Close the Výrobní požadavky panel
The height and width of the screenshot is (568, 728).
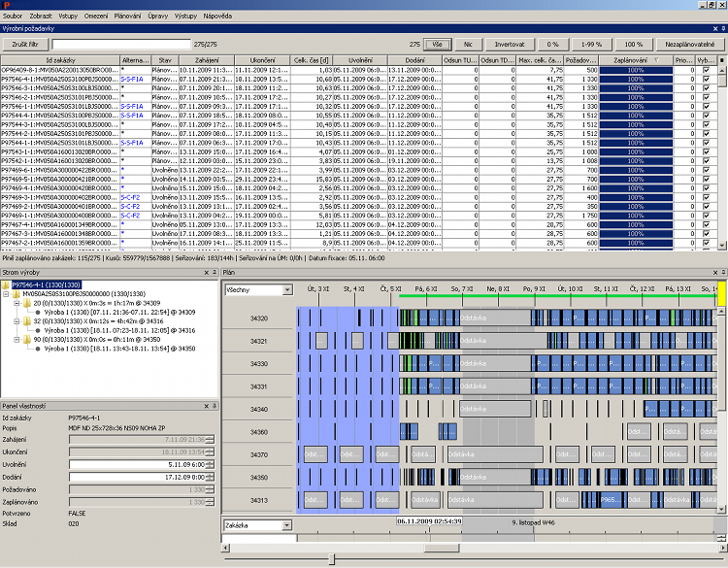pyautogui.click(x=715, y=29)
